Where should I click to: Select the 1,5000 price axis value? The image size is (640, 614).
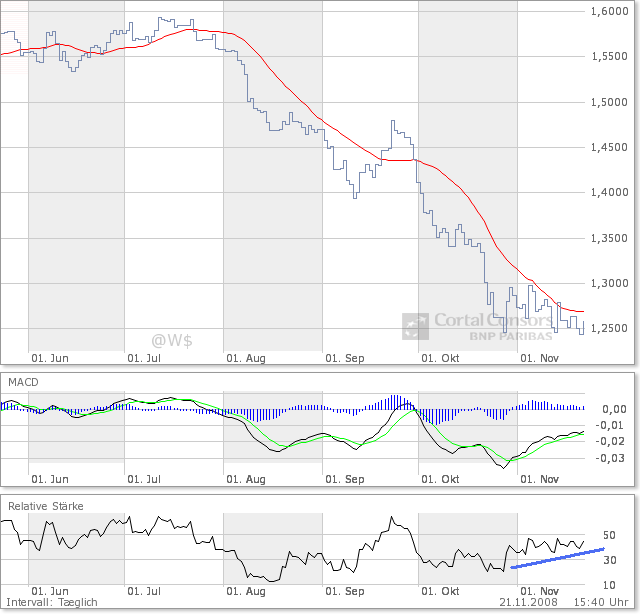coord(609,102)
